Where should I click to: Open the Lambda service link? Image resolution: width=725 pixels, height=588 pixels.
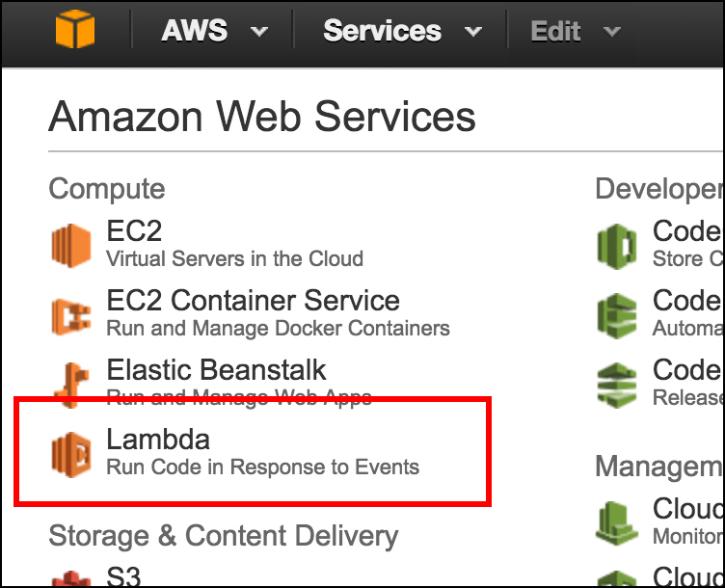158,440
